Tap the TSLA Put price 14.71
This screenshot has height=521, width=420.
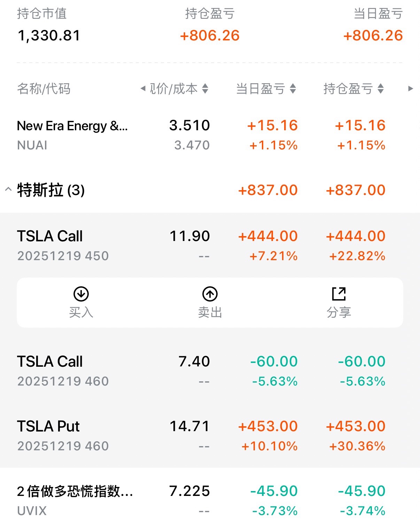[x=189, y=426]
